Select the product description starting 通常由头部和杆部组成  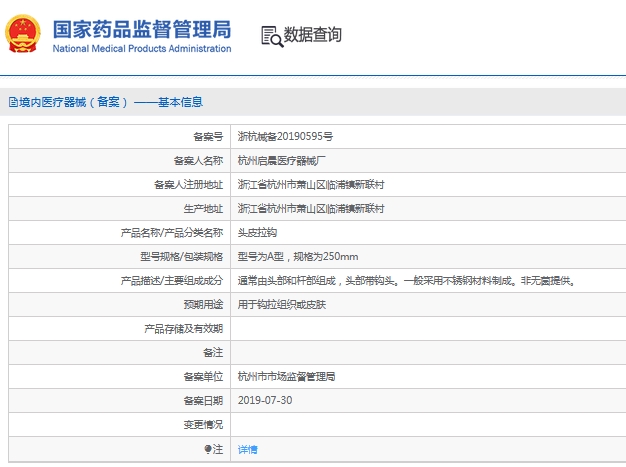tap(406, 281)
